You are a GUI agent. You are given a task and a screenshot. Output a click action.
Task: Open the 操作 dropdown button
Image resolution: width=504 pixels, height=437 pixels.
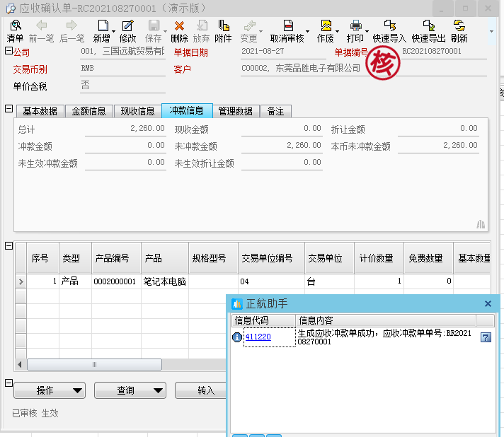[x=49, y=390]
